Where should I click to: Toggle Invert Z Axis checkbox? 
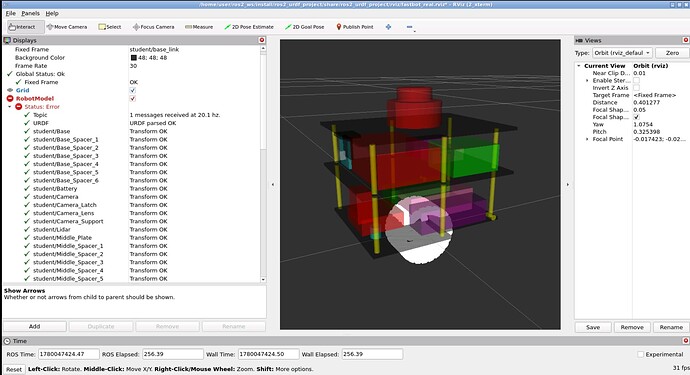click(636, 88)
